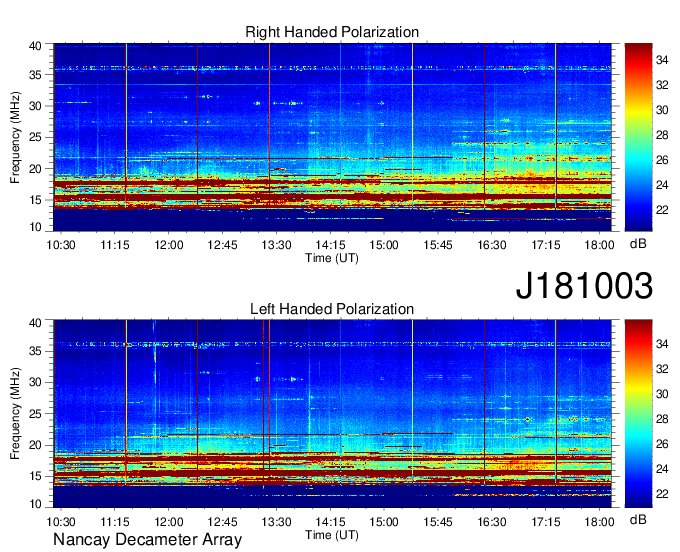
Task: Click the "30" frequency tick of Left Handed plot
Action: click(35, 382)
